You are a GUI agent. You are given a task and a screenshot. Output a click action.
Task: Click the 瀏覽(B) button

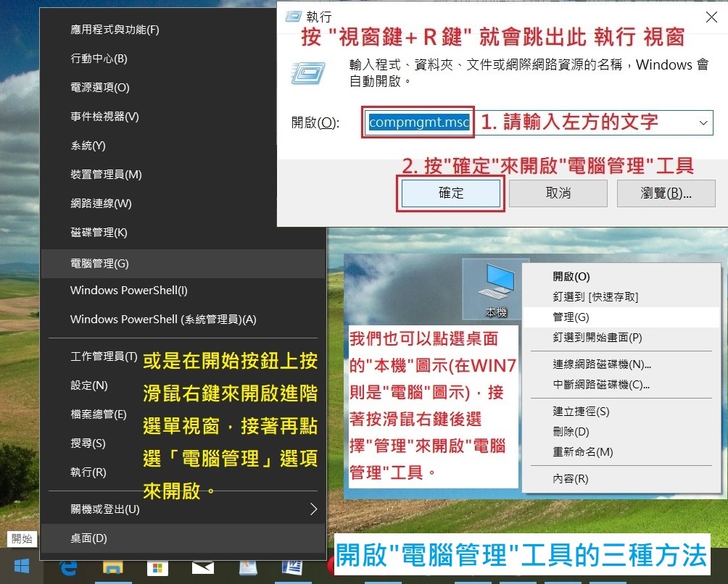tap(666, 193)
